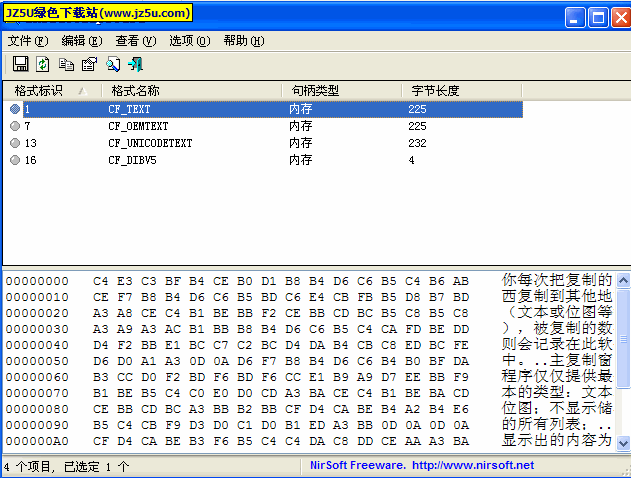The image size is (631, 478).
Task: Open the 编辑(E) menu
Action: click(82, 41)
